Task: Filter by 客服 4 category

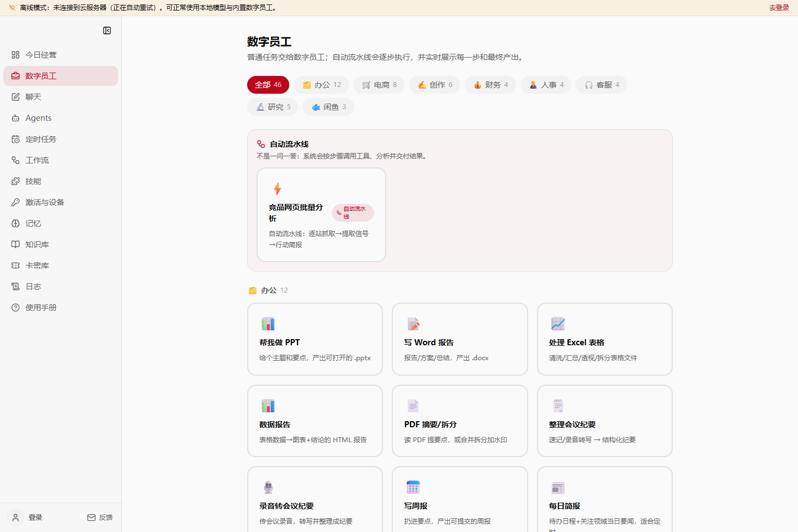Action: pyautogui.click(x=601, y=85)
